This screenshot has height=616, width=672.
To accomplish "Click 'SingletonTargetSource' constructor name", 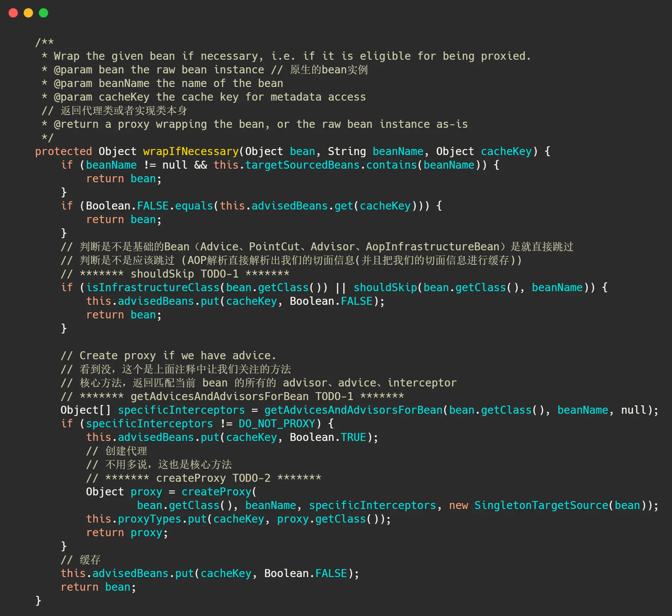I will 541,505.
